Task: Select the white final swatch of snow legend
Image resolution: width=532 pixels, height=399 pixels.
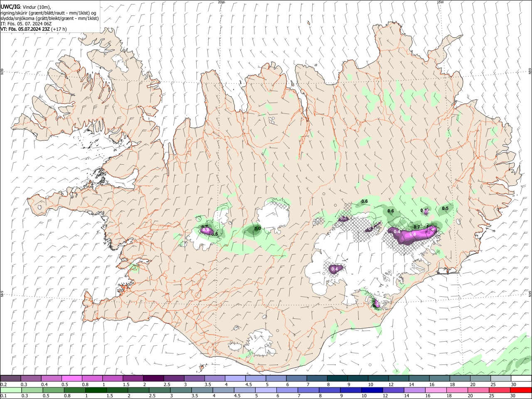Action: 521,378
